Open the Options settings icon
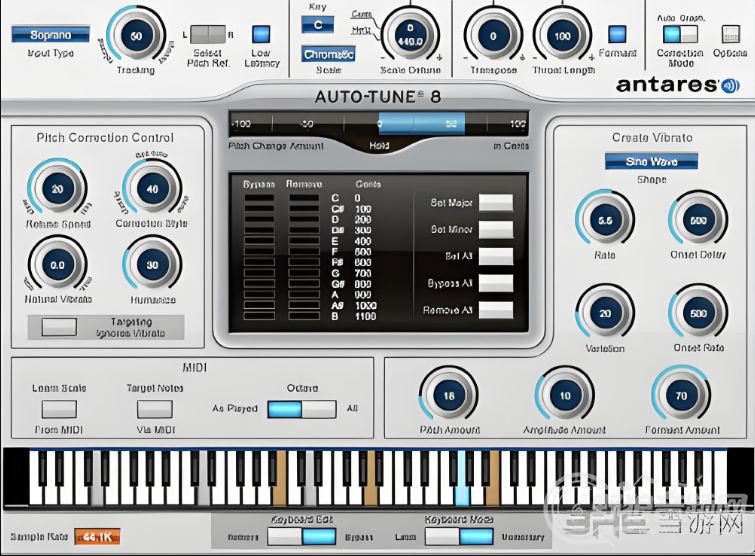This screenshot has width=755, height=556. [730, 35]
